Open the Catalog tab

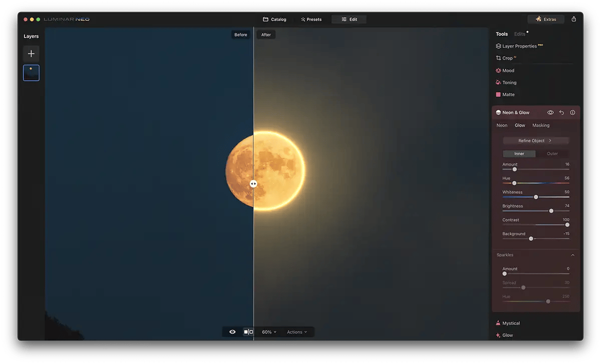tap(274, 20)
